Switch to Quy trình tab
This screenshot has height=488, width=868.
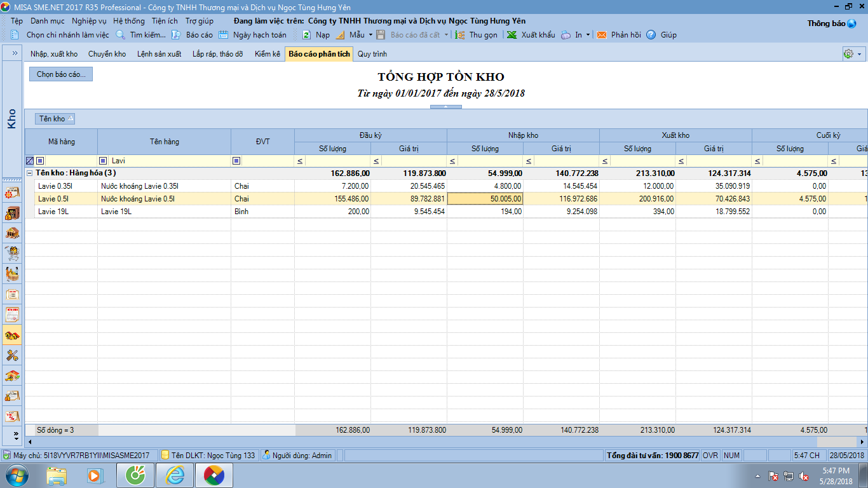pyautogui.click(x=372, y=54)
